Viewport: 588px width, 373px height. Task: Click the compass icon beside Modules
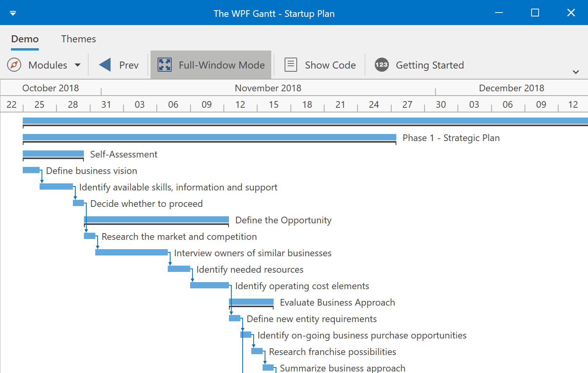[x=14, y=65]
